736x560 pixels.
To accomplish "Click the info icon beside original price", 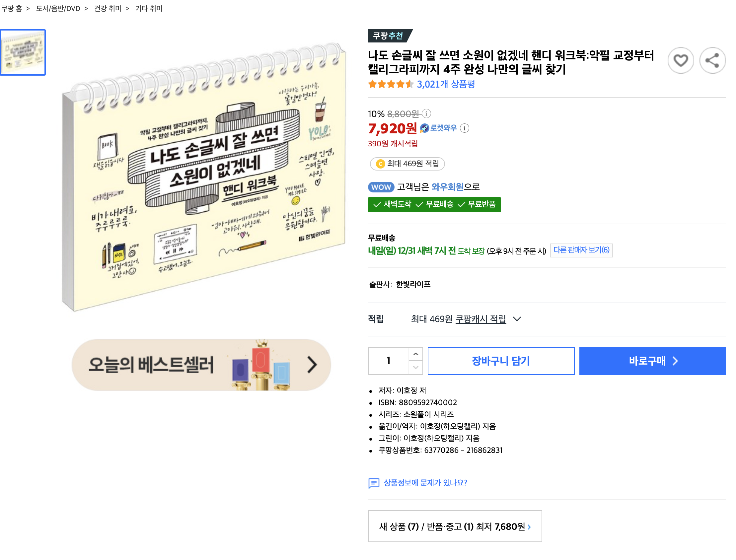I will pos(426,114).
